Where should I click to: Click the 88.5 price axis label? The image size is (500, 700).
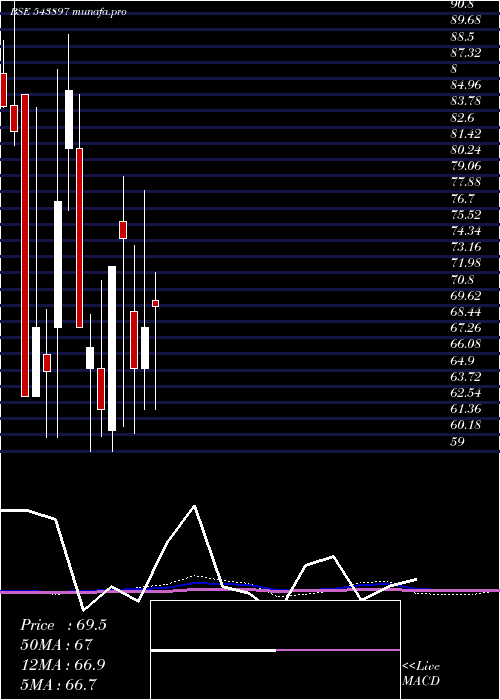(x=462, y=37)
